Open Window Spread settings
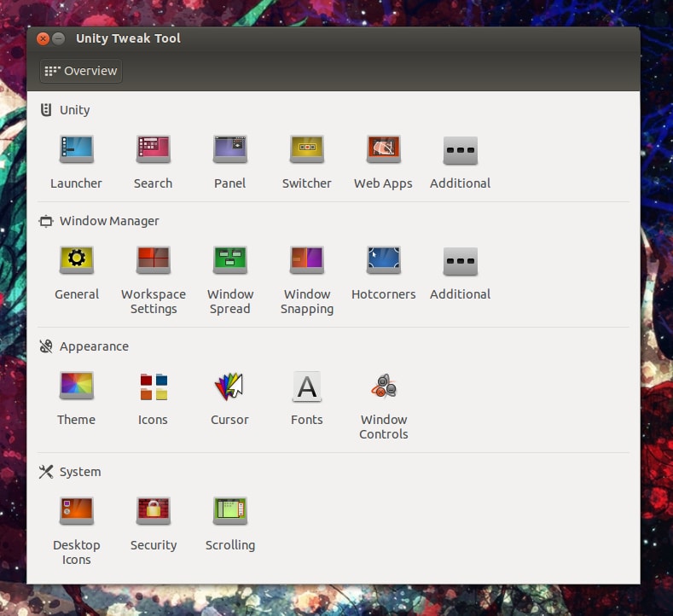The image size is (673, 616). click(229, 260)
